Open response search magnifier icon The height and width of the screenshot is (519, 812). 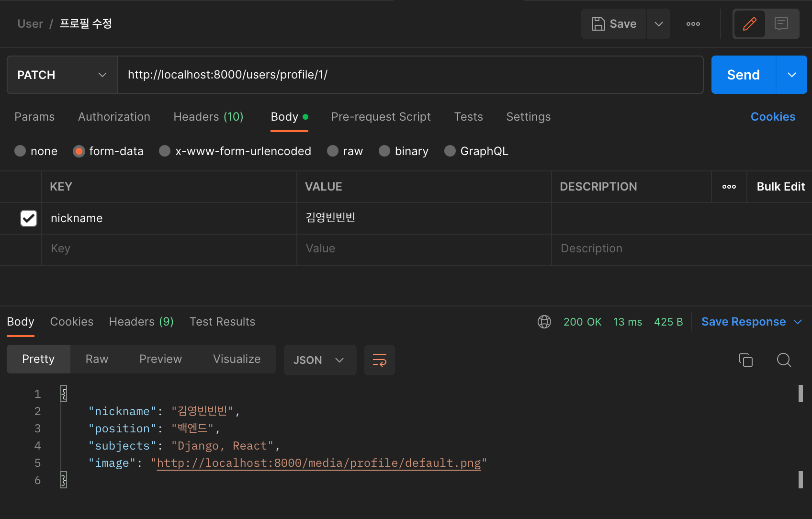(x=784, y=360)
